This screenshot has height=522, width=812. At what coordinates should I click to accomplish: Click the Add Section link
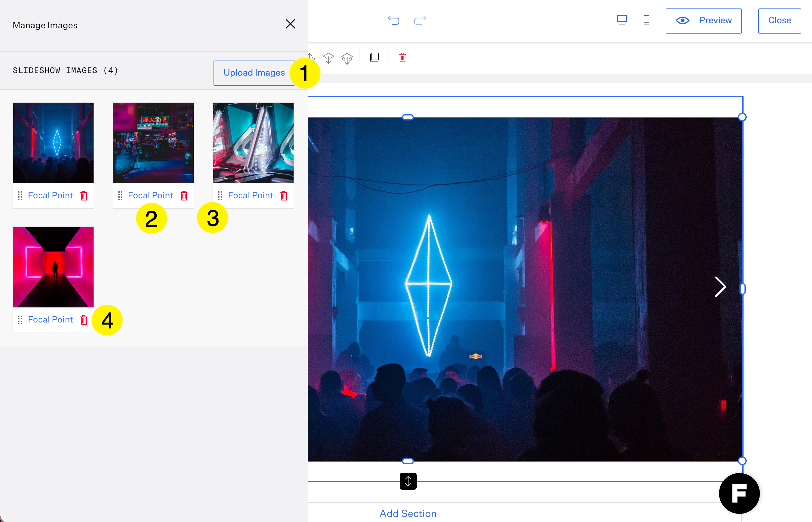click(408, 514)
